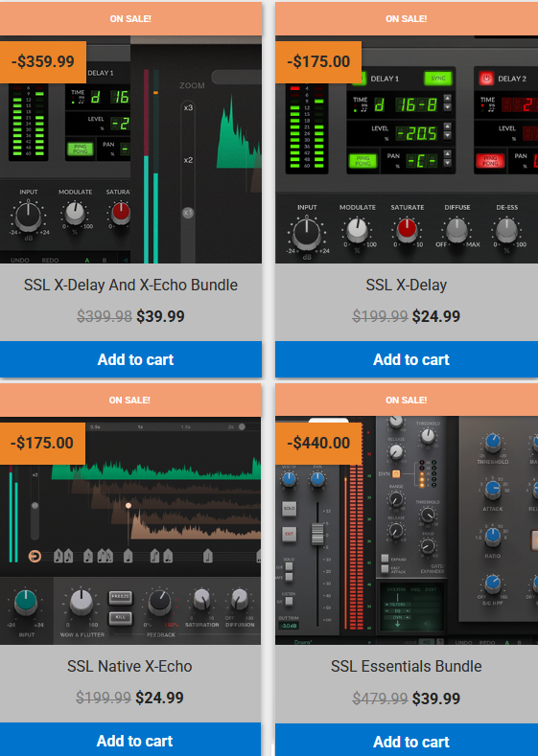538x756 pixels.
Task: Click the $24.99 sale price of SSL Native X-Echo
Action: point(160,698)
